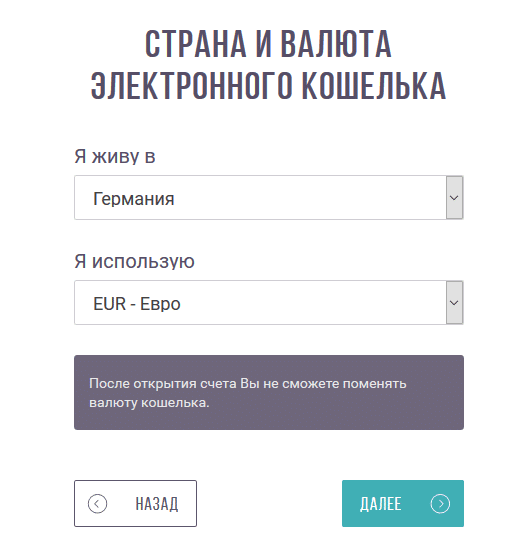Click the notice line "валюту кошелька."

point(149,403)
